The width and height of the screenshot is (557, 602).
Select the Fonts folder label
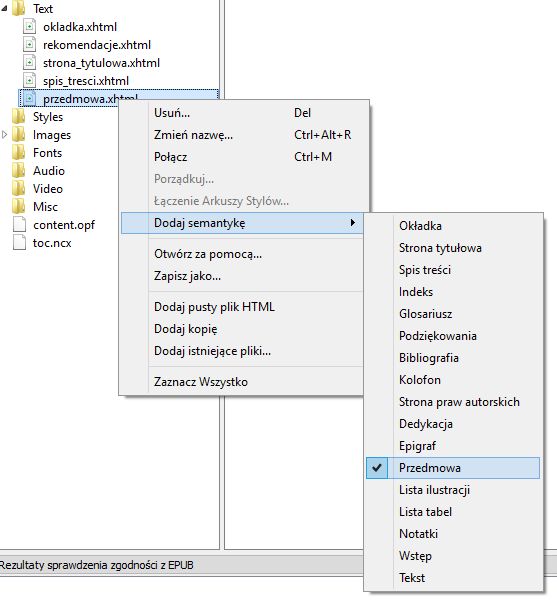pos(47,153)
